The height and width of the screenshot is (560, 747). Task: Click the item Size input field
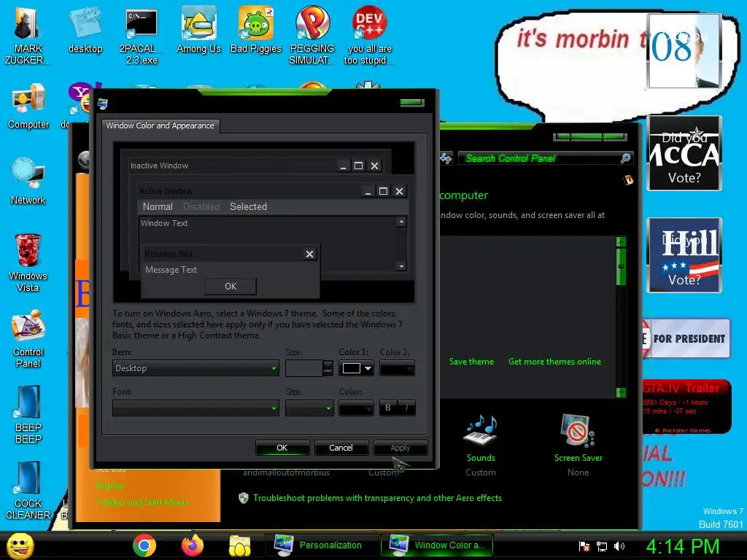tap(304, 368)
